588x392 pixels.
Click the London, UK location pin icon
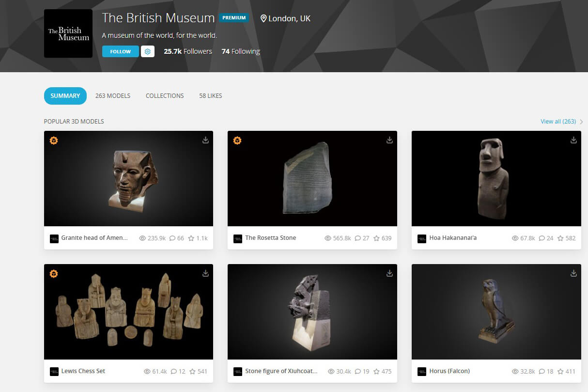263,18
